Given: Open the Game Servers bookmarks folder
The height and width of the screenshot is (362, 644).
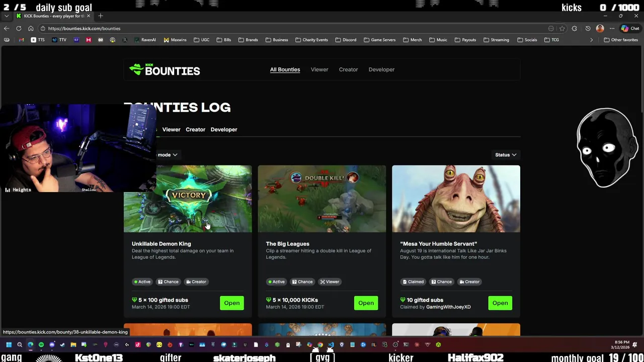Looking at the screenshot, I should [x=379, y=40].
